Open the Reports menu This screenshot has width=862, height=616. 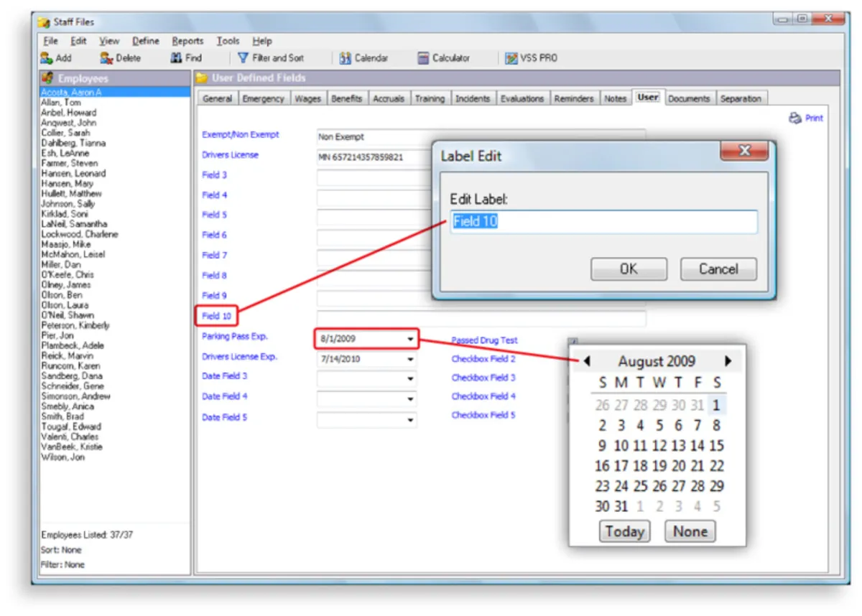coord(187,41)
